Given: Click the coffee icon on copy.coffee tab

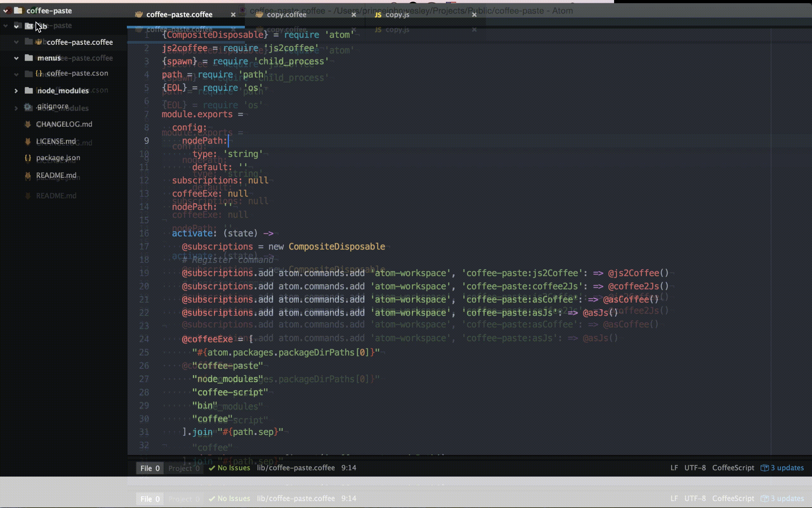Looking at the screenshot, I should 259,15.
